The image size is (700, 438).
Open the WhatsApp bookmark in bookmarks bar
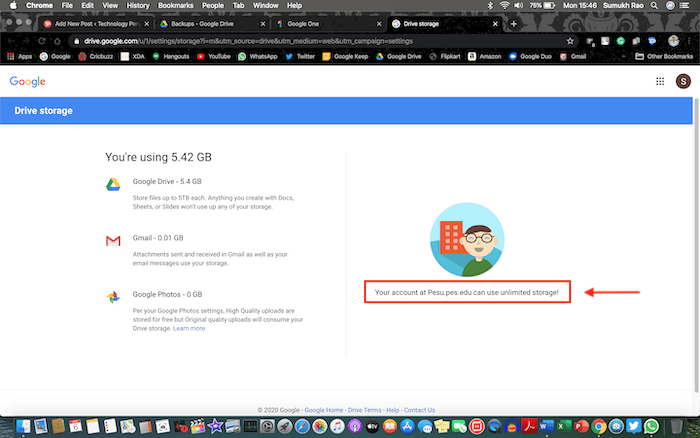[258, 56]
